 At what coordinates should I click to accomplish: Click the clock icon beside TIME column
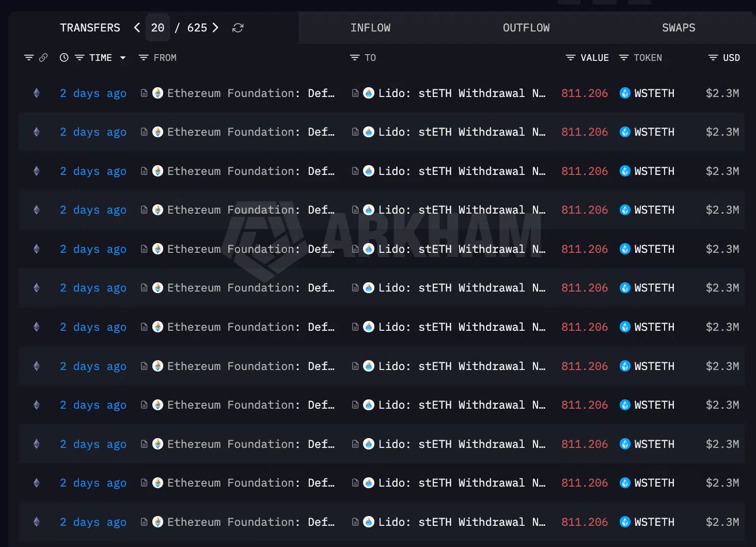64,57
